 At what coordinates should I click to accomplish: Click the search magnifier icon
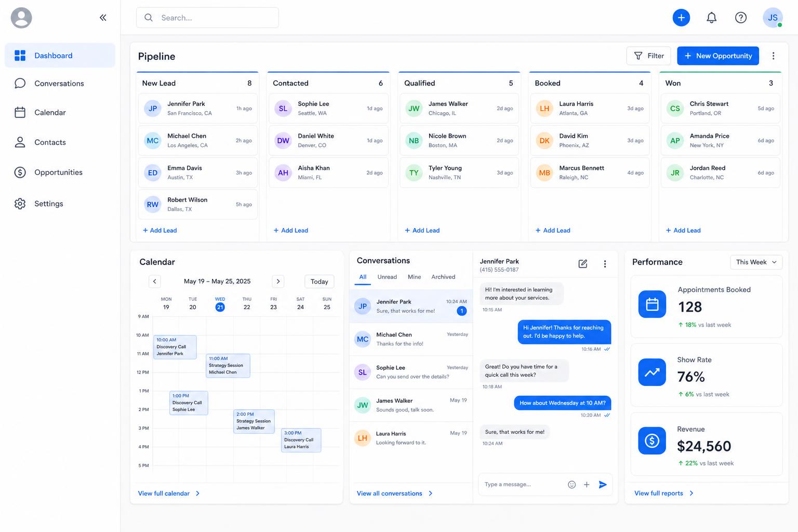click(149, 18)
